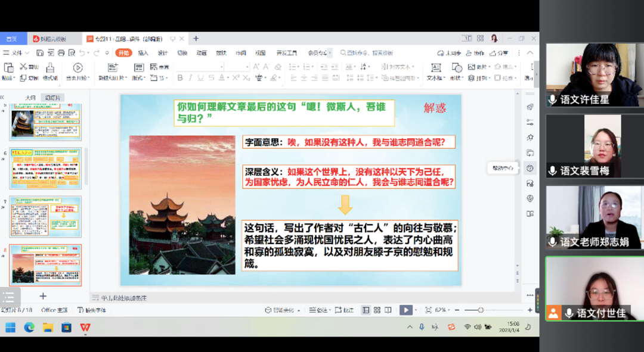The width and height of the screenshot is (644, 352).
Task: Click the Picture (图片) insert icon
Action: point(472,67)
